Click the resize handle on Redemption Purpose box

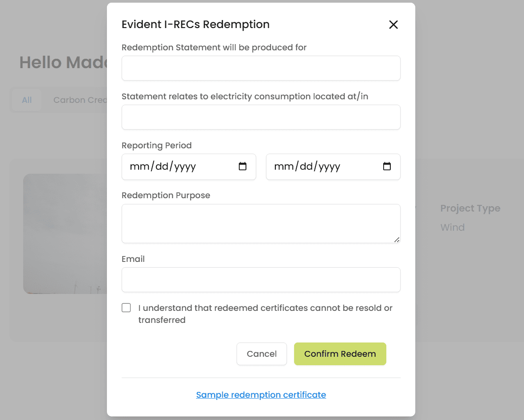click(x=397, y=241)
